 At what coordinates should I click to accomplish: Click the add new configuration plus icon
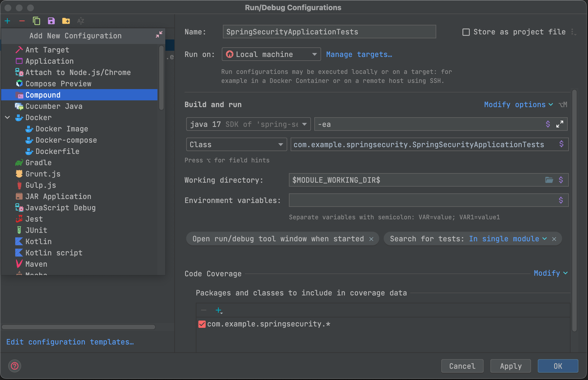(7, 21)
